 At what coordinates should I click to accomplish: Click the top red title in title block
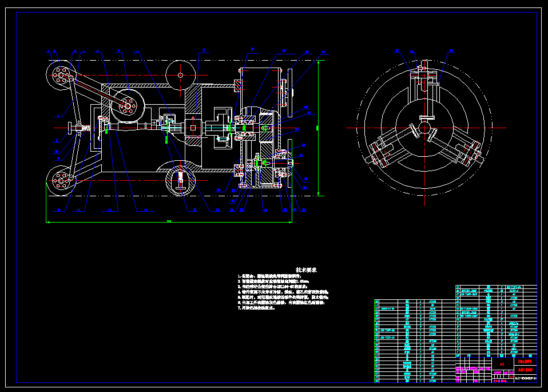[x=525, y=362]
